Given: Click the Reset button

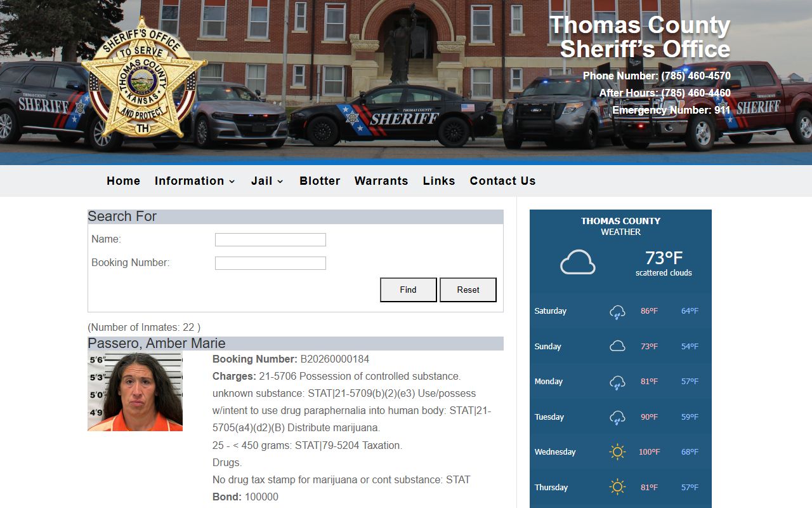Looking at the screenshot, I should click(x=468, y=290).
